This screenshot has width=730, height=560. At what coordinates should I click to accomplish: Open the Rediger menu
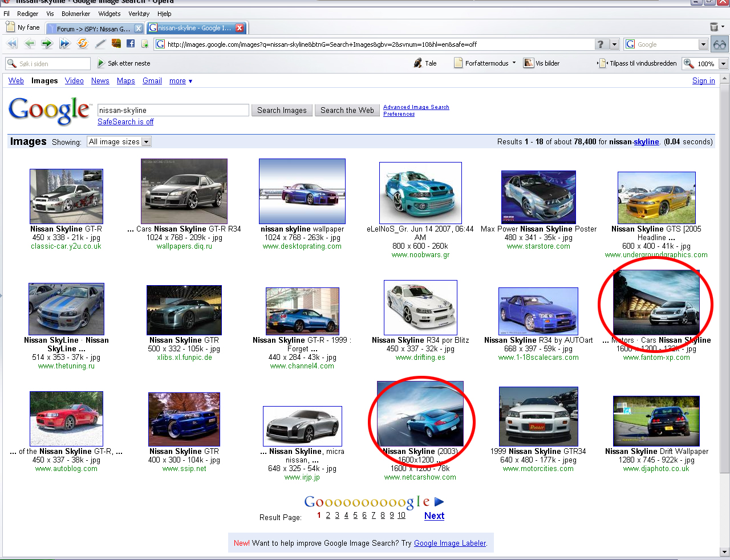(28, 14)
